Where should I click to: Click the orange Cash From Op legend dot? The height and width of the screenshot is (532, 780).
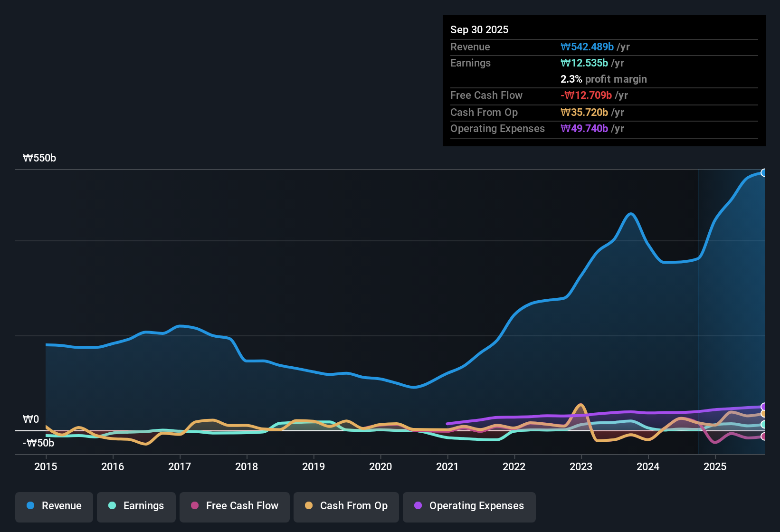pyautogui.click(x=309, y=506)
